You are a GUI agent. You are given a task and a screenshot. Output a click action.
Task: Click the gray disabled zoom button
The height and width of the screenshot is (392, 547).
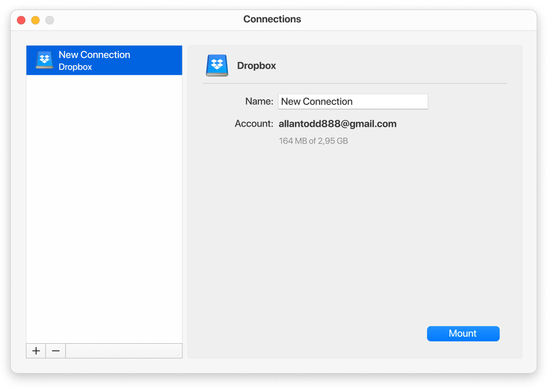[x=50, y=20]
